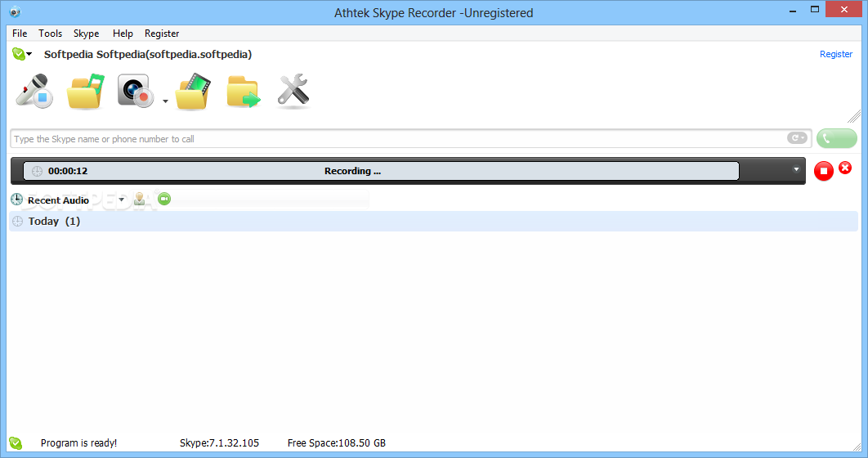Click the green video camera filter icon
The image size is (868, 458).
pyautogui.click(x=164, y=199)
